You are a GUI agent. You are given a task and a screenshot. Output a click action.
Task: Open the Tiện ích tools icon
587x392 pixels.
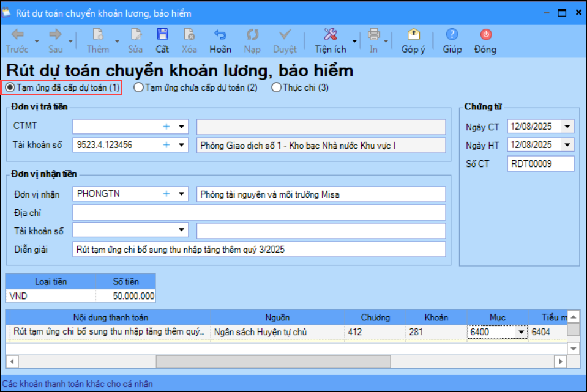pos(330,34)
